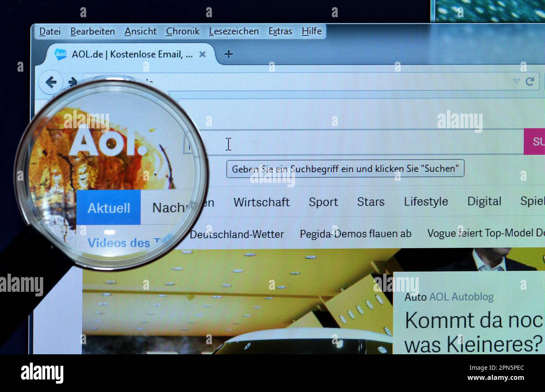Open the Datei menu
This screenshot has height=392, width=545.
click(x=50, y=31)
